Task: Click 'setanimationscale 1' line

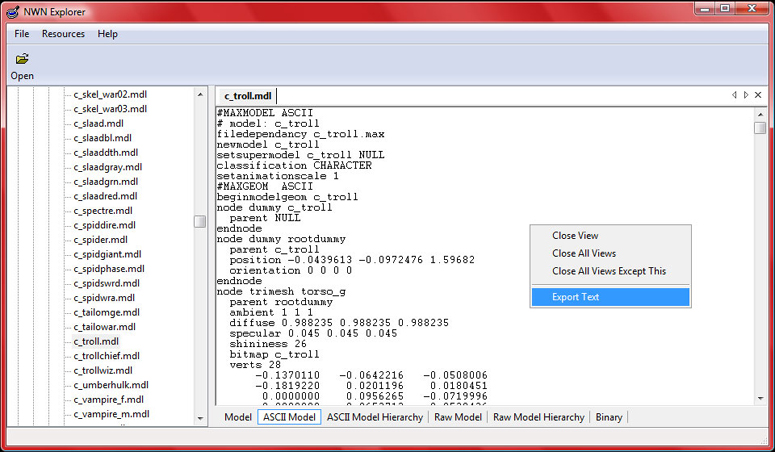Action: pyautogui.click(x=278, y=176)
